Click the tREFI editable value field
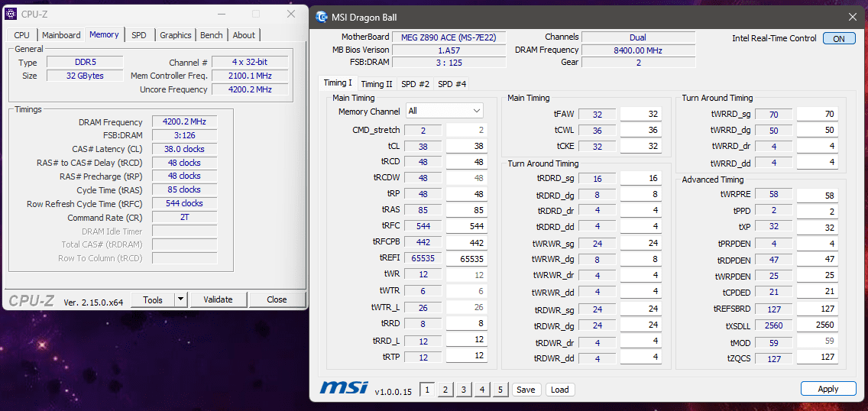868x411 pixels. 467,259
